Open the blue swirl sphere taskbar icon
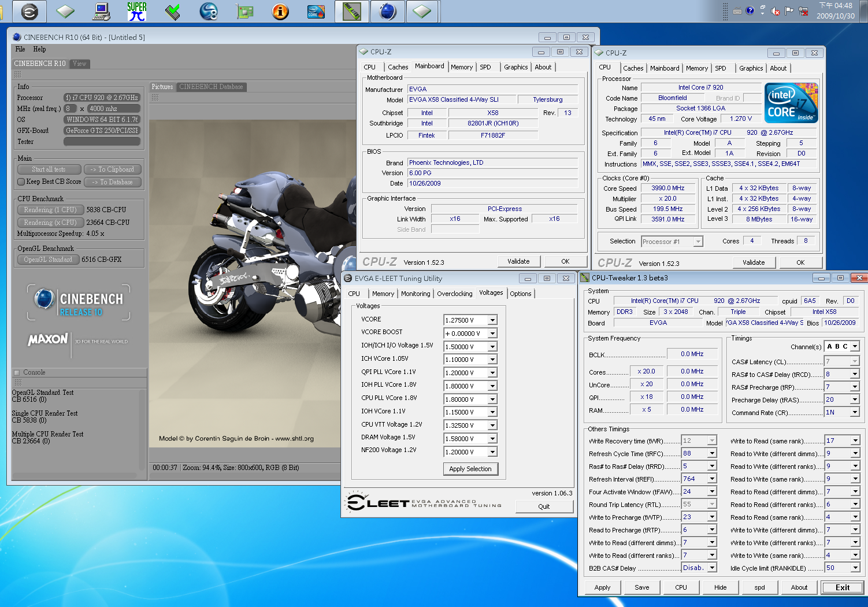Image resolution: width=868 pixels, height=607 pixels. [208, 12]
